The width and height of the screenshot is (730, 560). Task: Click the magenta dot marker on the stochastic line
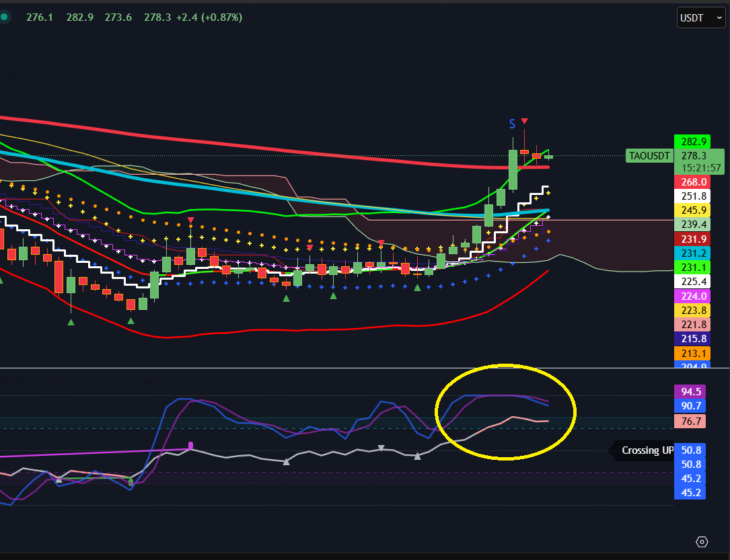191,444
